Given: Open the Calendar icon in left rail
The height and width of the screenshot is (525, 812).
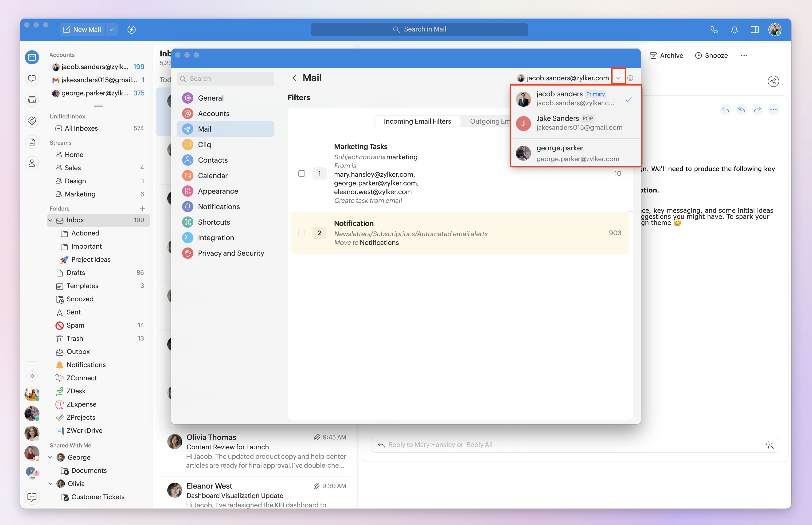Looking at the screenshot, I should (x=32, y=100).
